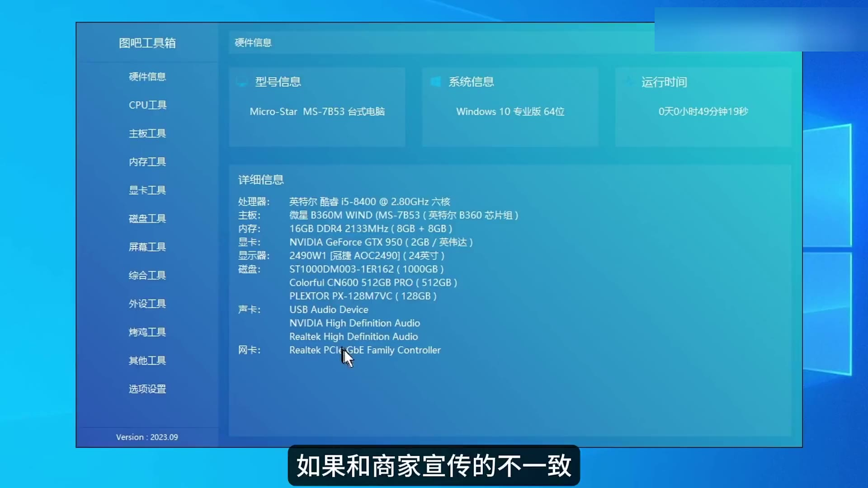
Task: Click the Realtek PCIe GbE Family Controller entry
Action: click(x=365, y=350)
